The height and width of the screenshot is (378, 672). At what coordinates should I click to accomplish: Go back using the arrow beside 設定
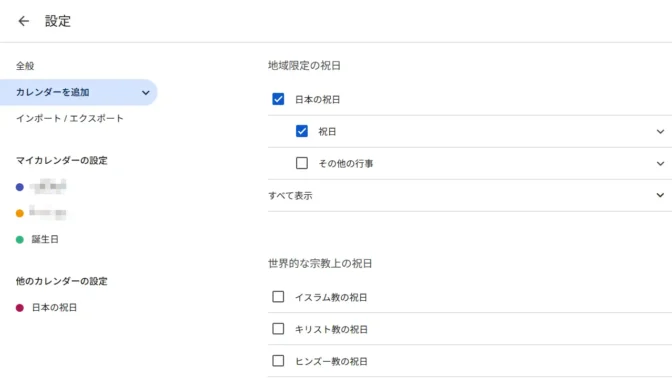click(x=24, y=21)
